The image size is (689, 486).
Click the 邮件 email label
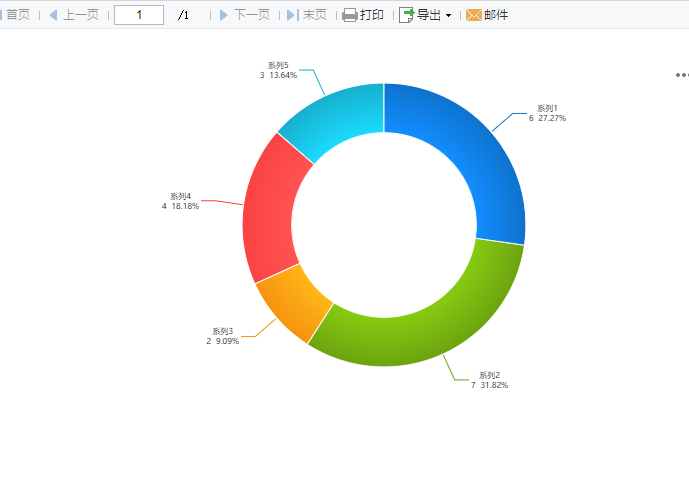point(496,15)
